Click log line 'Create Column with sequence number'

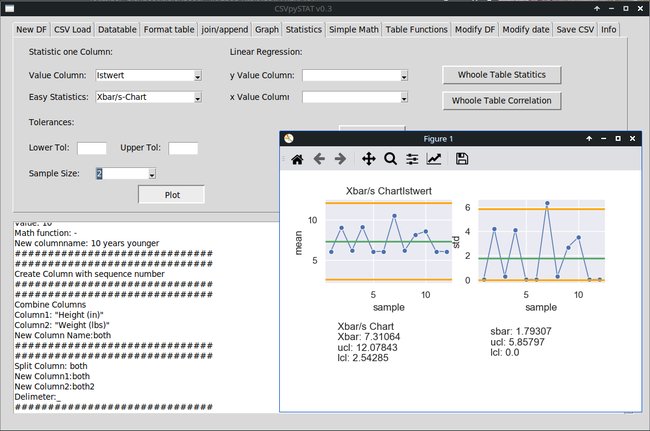[x=90, y=274]
